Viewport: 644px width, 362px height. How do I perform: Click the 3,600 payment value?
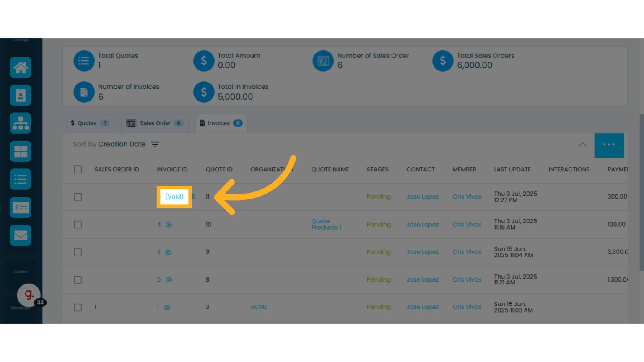618,252
